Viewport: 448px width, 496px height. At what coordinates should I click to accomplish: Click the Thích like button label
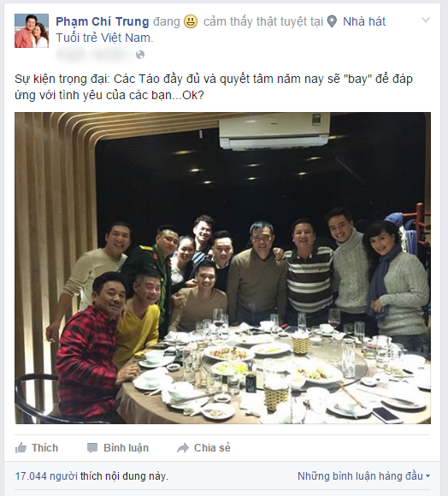pyautogui.click(x=45, y=448)
